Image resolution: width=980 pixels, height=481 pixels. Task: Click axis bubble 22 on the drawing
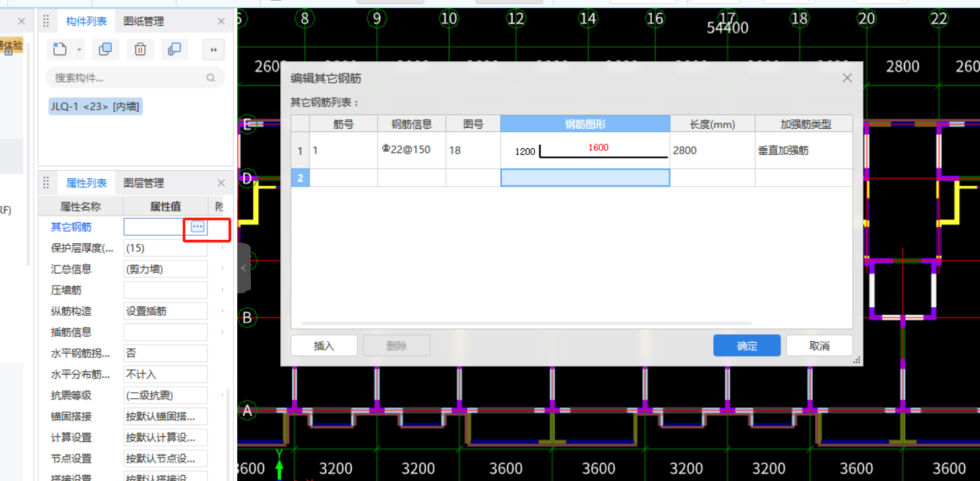click(x=939, y=19)
